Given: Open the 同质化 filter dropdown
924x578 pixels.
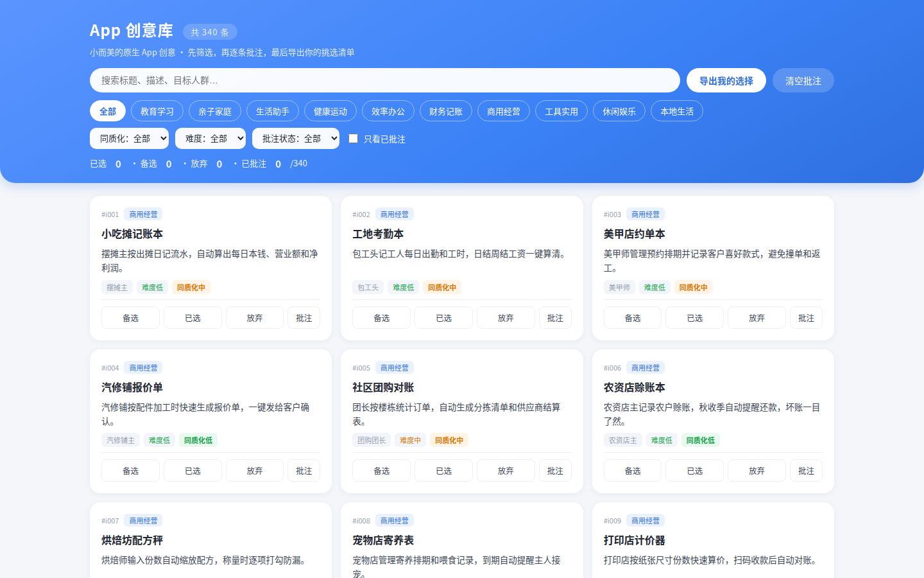Looking at the screenshot, I should tap(129, 139).
